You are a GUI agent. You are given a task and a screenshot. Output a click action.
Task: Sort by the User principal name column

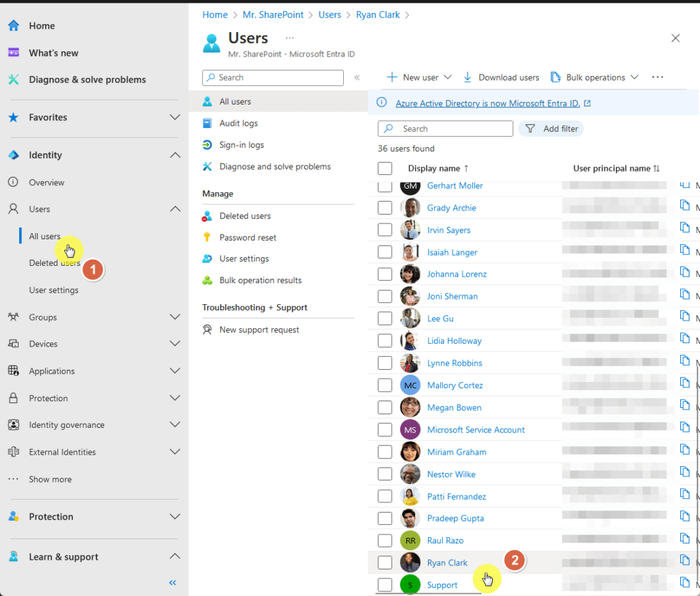(616, 168)
